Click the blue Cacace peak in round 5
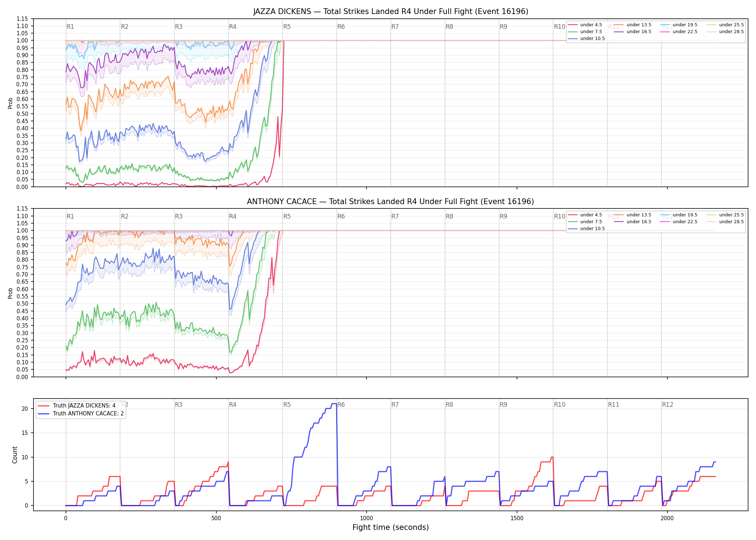The image size is (756, 540). pos(334,404)
